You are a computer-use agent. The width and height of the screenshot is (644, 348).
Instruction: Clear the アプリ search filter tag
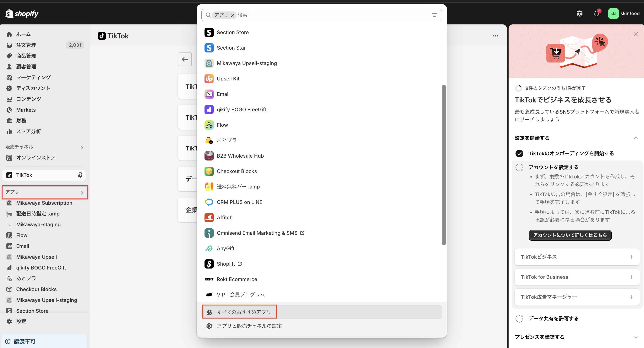click(232, 15)
